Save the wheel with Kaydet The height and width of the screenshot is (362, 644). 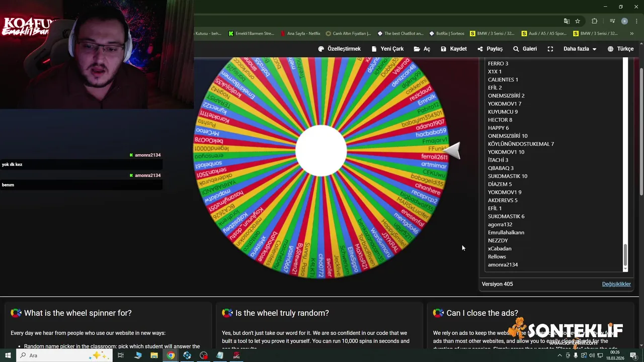453,49
